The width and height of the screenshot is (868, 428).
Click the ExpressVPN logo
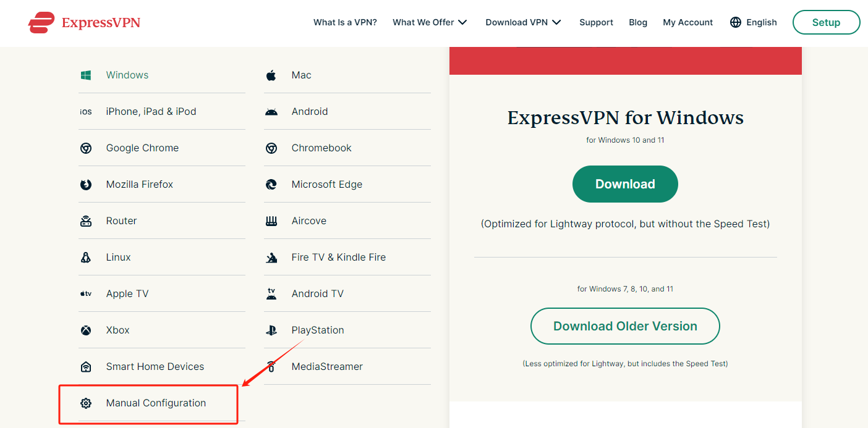(x=84, y=23)
